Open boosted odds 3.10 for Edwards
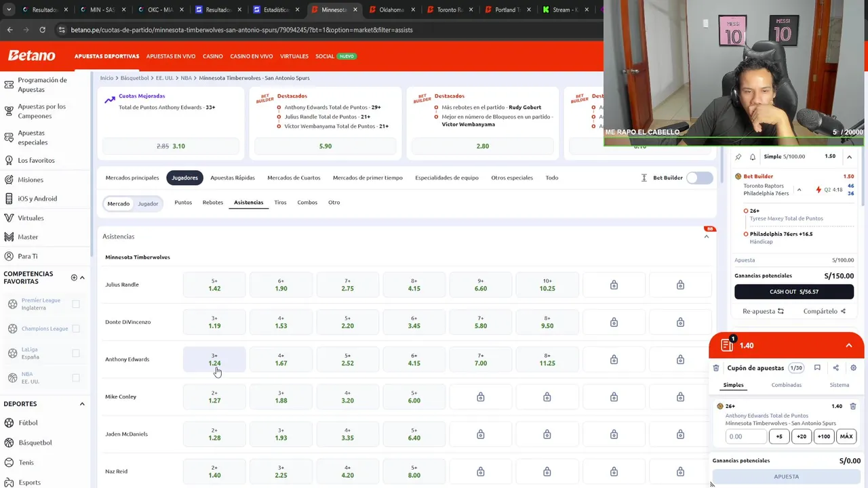Image resolution: width=868 pixels, height=488 pixels. pyautogui.click(x=171, y=146)
